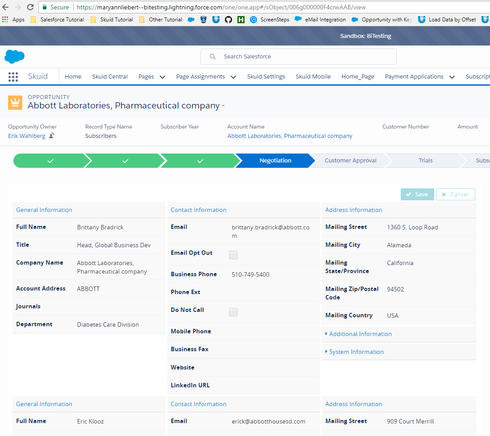Open the Payment Applications dropdown arrow
Image resolution: width=490 pixels, height=436 pixels.
pos(452,77)
